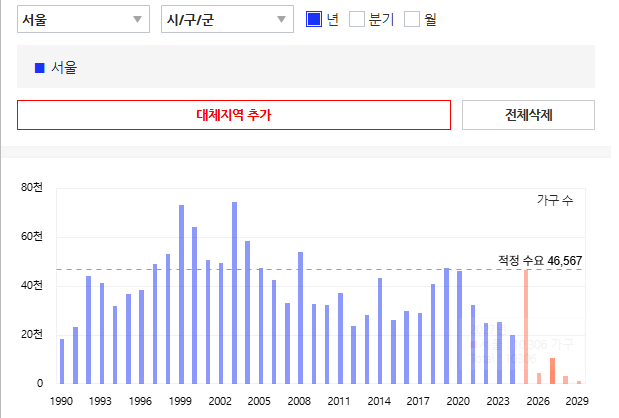Click the 전체삭제 button

pos(528,115)
